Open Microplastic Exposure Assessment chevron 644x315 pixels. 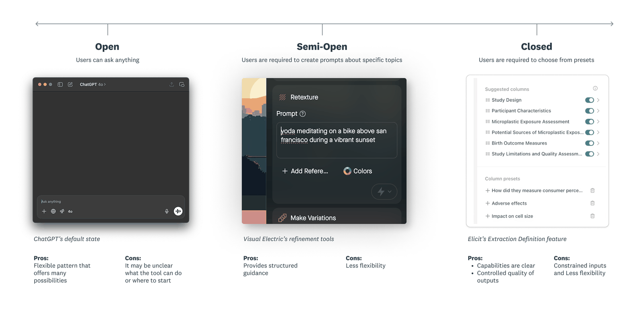click(599, 122)
